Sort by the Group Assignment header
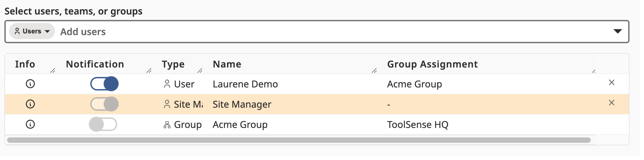This screenshot has height=160, width=644. pyautogui.click(x=432, y=64)
